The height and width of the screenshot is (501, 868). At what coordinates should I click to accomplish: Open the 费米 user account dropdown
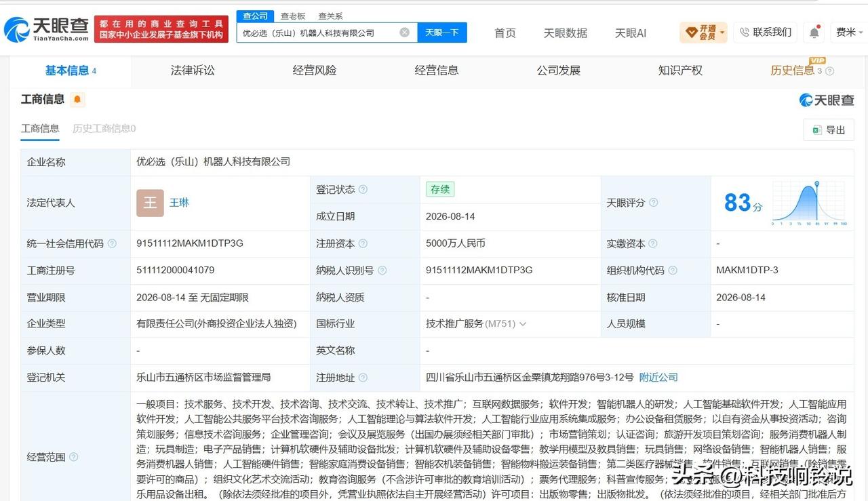[x=850, y=32]
